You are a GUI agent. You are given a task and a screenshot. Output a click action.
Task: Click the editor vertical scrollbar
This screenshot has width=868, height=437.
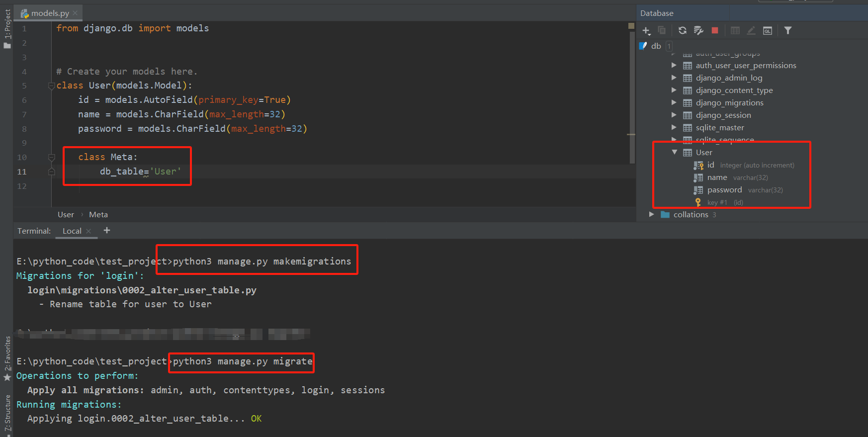632,97
